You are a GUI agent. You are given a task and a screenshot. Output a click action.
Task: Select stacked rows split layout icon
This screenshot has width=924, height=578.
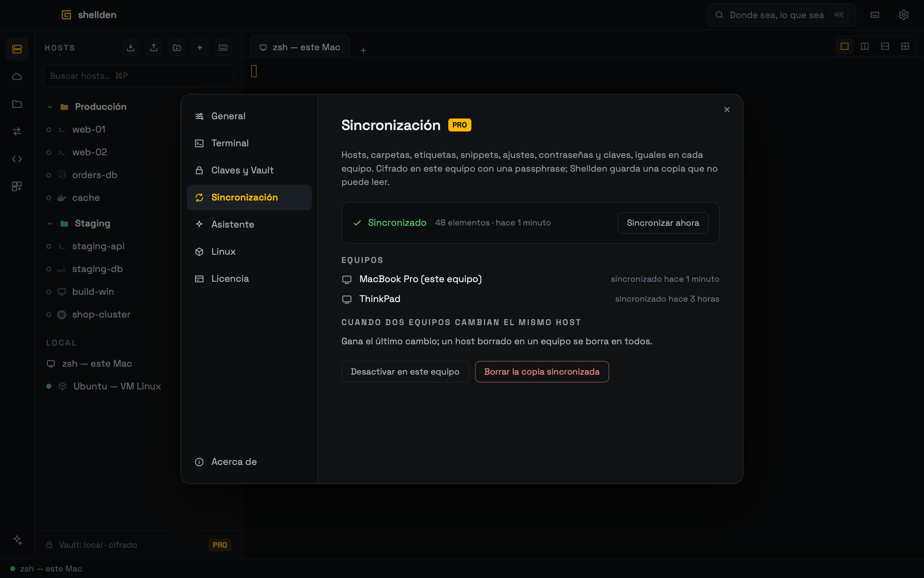pos(885,46)
